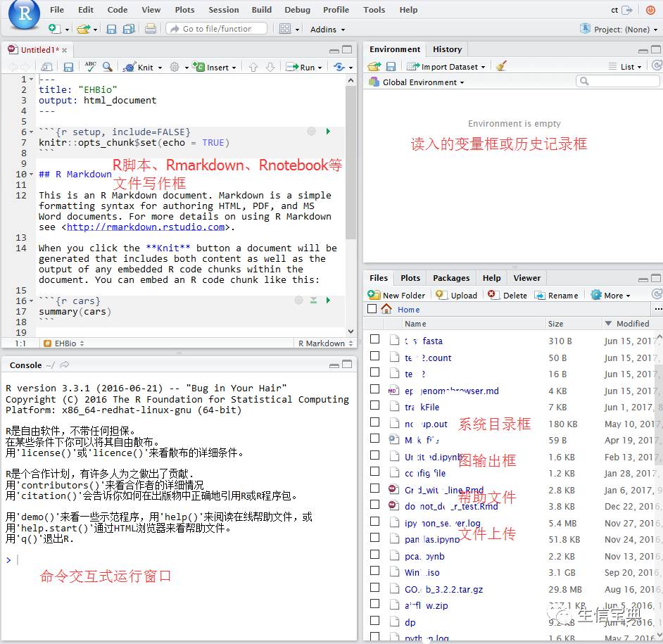Click the Go to file/function field
The width and height of the screenshot is (663, 644).
[x=217, y=28]
